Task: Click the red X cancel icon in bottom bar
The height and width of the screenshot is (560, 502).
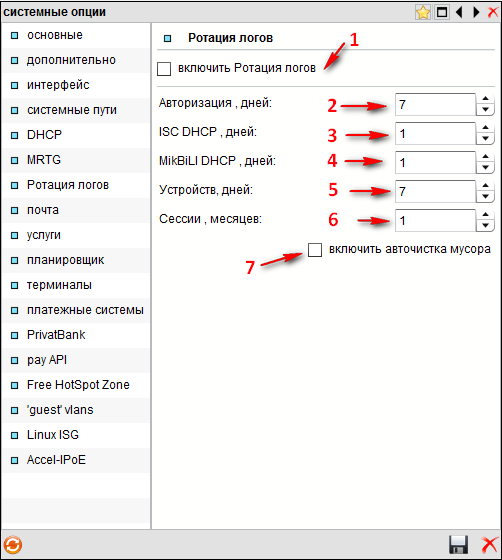Action: 490,545
